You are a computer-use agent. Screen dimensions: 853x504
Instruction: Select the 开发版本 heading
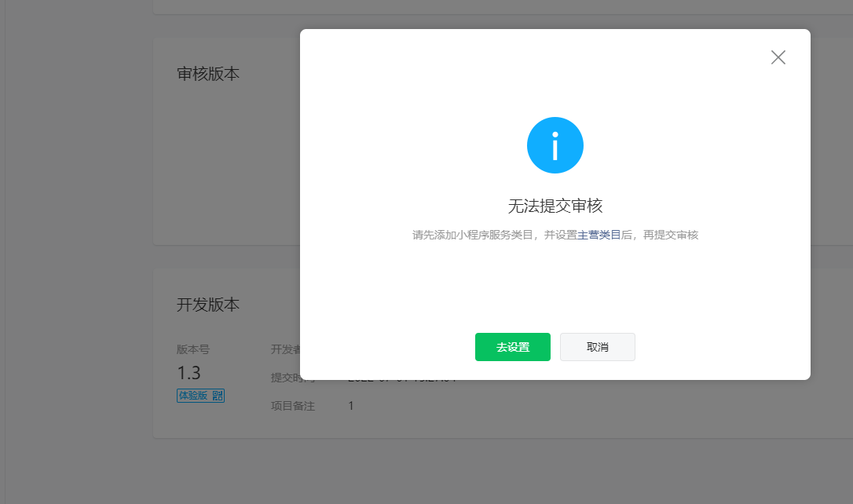coord(208,305)
